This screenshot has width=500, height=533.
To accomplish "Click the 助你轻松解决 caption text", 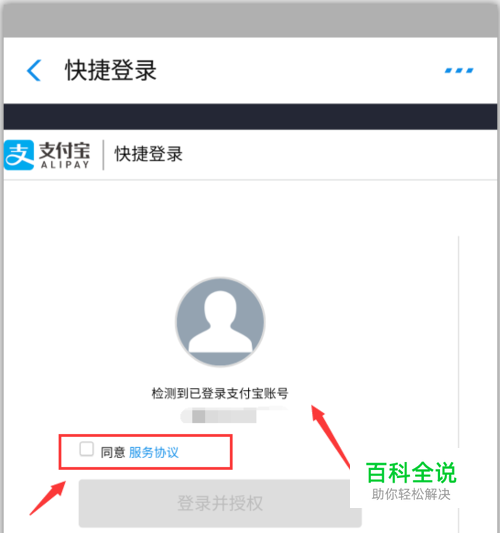I will 411,494.
